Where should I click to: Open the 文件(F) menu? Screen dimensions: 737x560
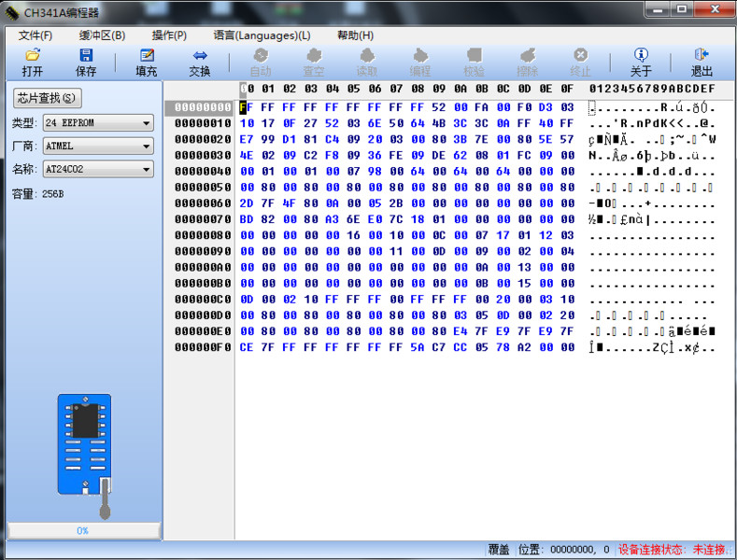35,35
